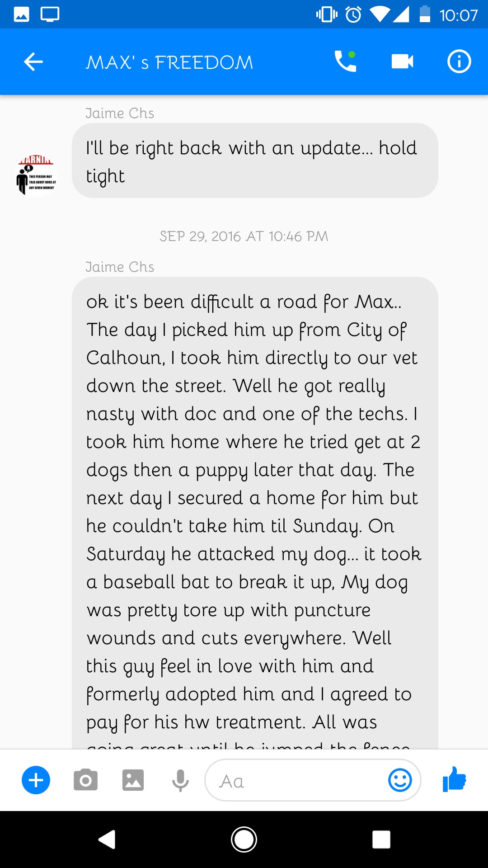Image resolution: width=488 pixels, height=868 pixels.
Task: Open the photo gallery picker
Action: pos(133,780)
